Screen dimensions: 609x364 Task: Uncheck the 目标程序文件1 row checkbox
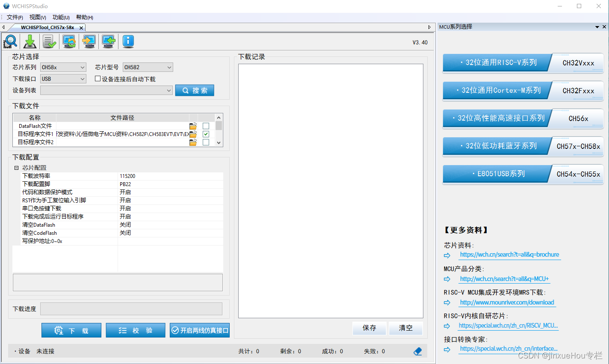[x=206, y=134]
